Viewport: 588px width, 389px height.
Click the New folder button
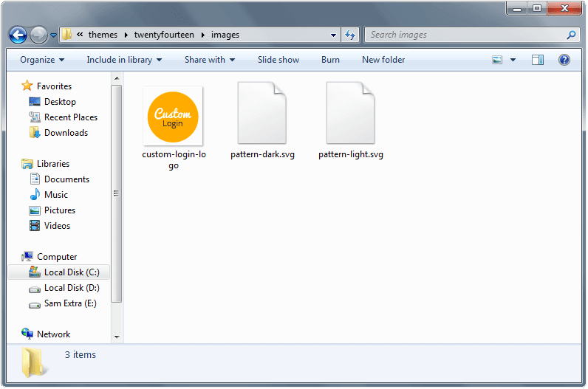(383, 60)
